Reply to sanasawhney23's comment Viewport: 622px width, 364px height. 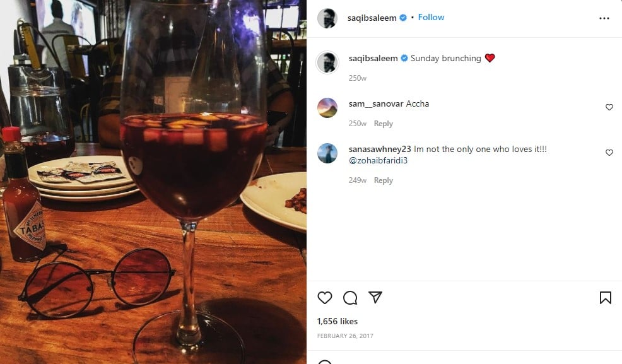pos(383,180)
